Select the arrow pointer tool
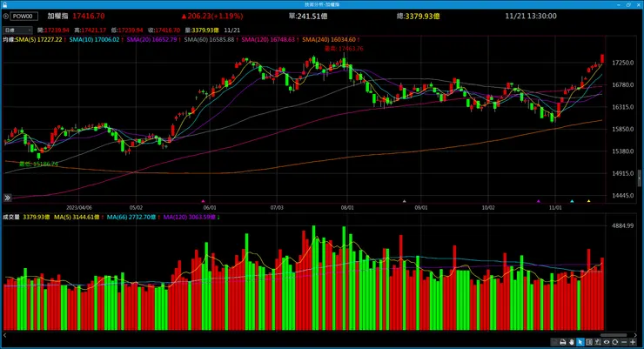This screenshot has height=349, width=644. pos(580,342)
